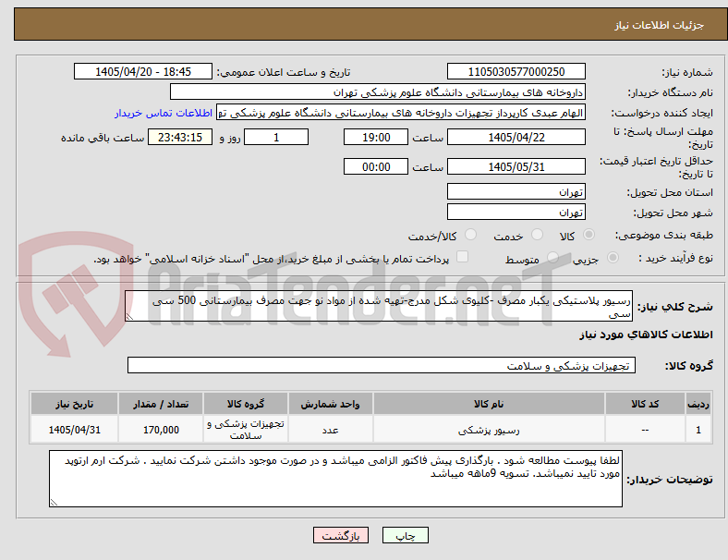Click the کد کالا column header
Screen dimensions: 728x560
point(645,404)
